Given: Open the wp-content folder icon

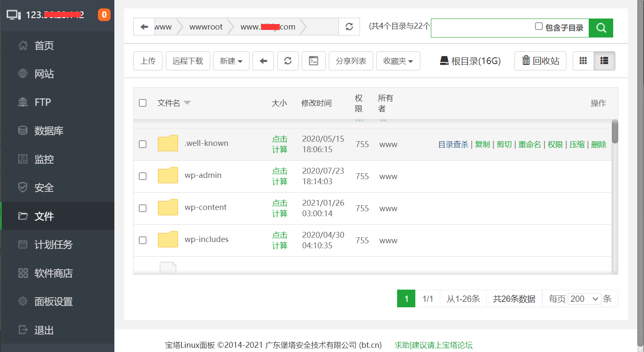Looking at the screenshot, I should pos(168,207).
